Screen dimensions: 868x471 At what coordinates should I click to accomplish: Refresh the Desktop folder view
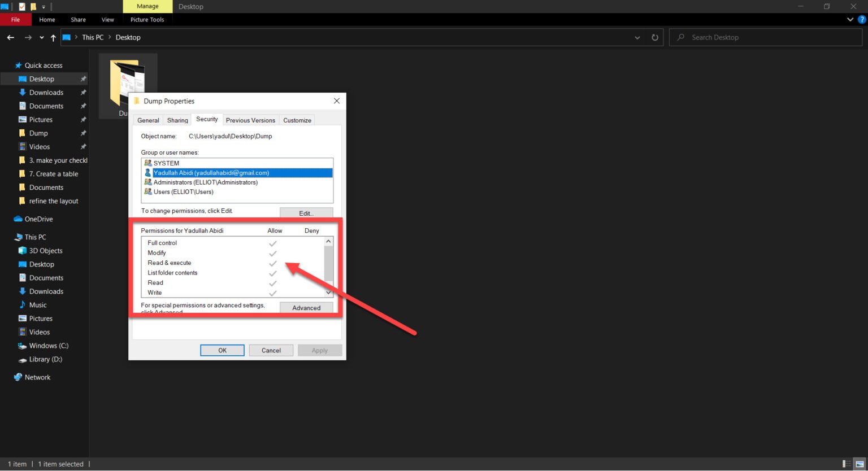pyautogui.click(x=655, y=37)
